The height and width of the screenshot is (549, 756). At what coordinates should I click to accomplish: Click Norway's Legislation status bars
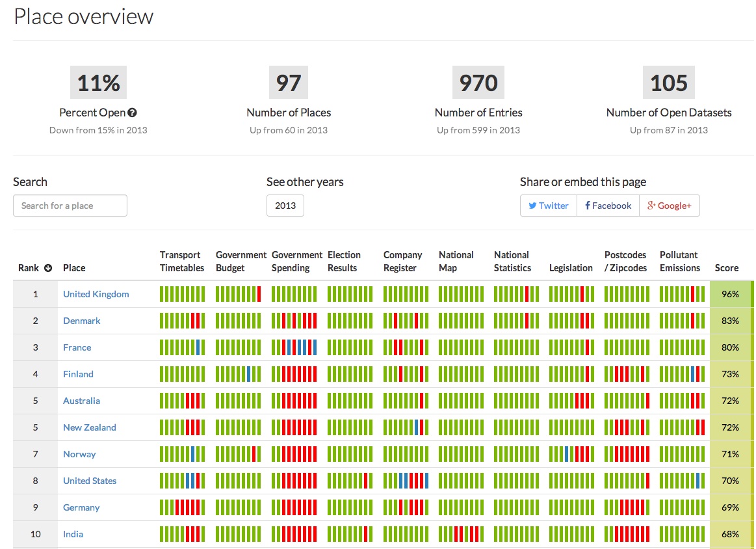571,454
